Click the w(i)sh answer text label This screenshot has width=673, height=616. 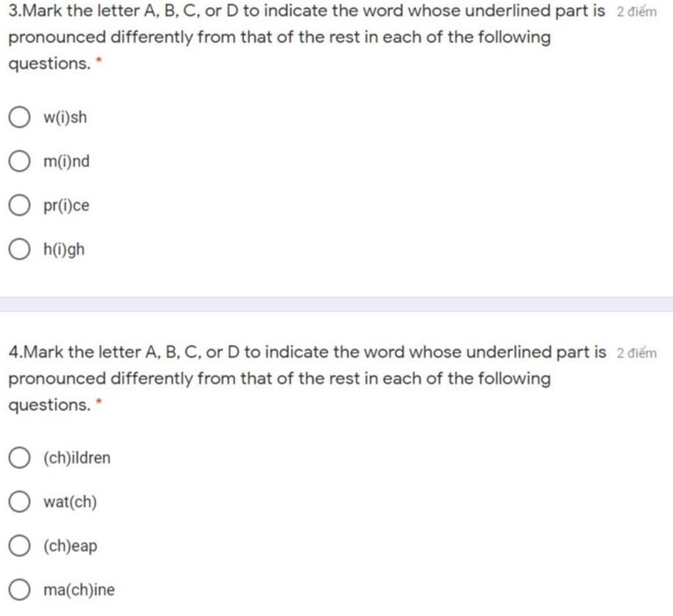(x=65, y=118)
